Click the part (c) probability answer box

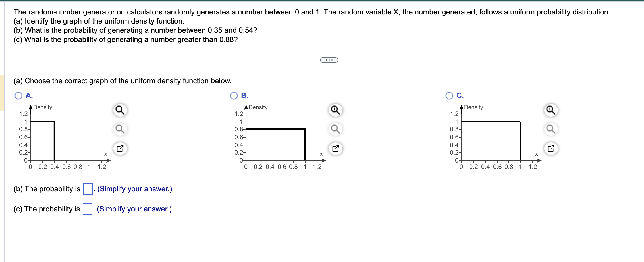pos(88,209)
